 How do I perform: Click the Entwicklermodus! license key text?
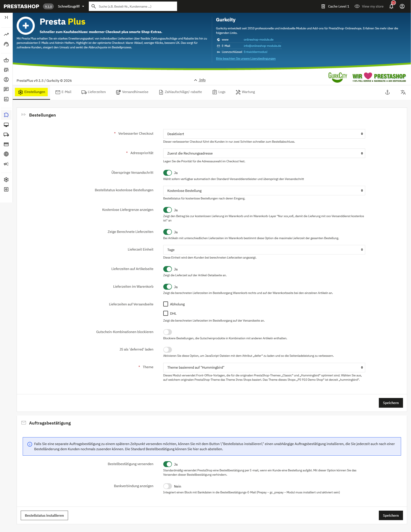click(256, 52)
